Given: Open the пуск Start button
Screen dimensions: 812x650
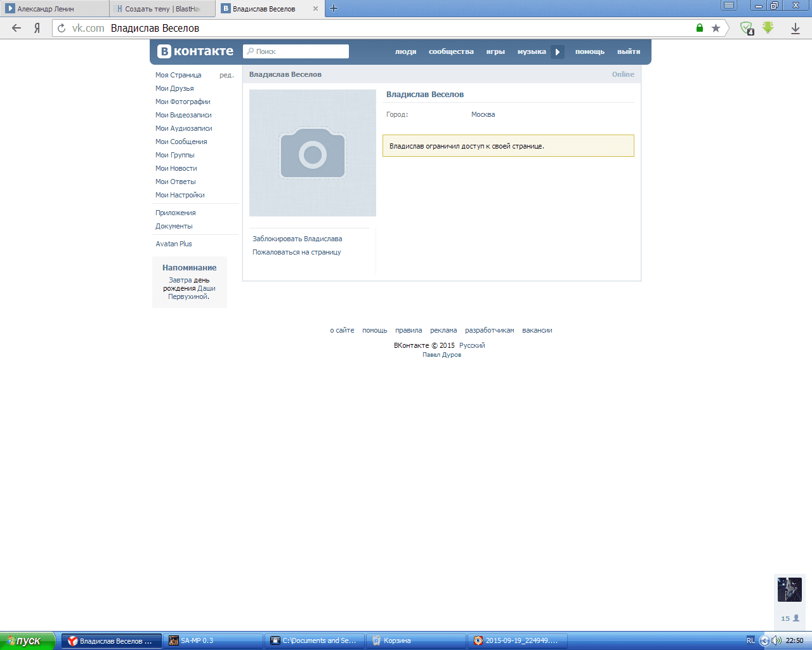Looking at the screenshot, I should tap(27, 640).
